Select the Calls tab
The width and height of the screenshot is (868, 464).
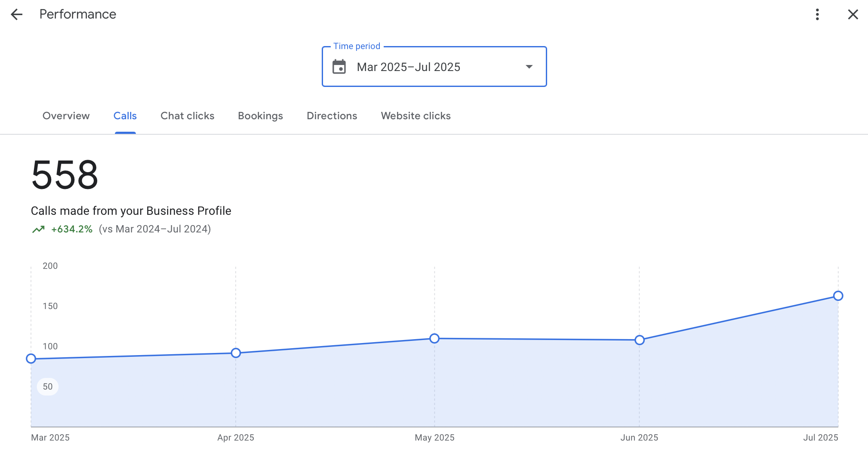tap(125, 116)
